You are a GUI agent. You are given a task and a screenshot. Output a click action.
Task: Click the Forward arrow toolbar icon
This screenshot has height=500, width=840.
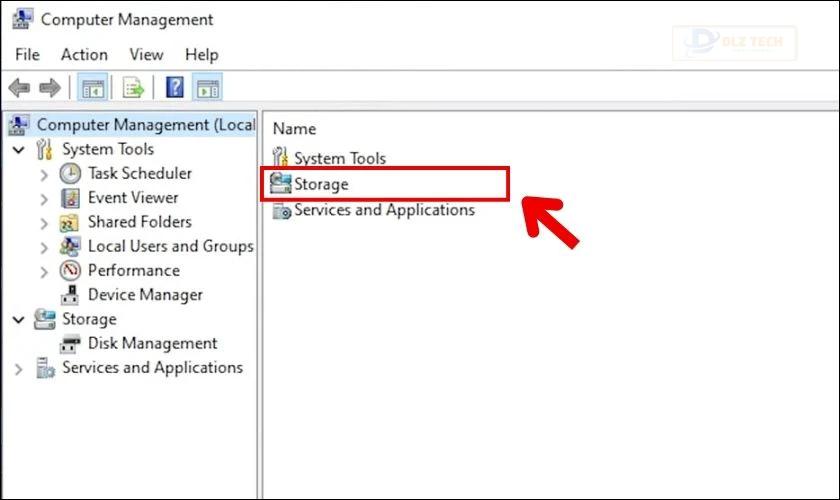50,87
